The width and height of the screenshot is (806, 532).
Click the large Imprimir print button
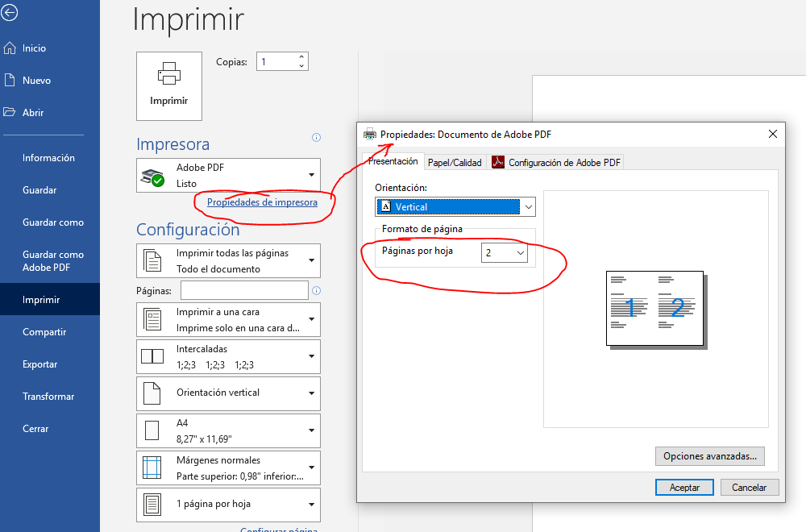tap(169, 85)
